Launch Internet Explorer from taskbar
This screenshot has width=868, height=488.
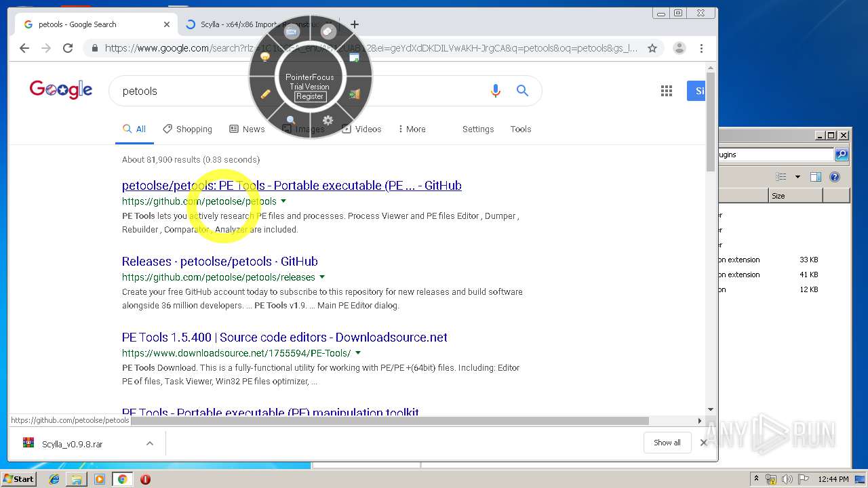pyautogui.click(x=54, y=479)
